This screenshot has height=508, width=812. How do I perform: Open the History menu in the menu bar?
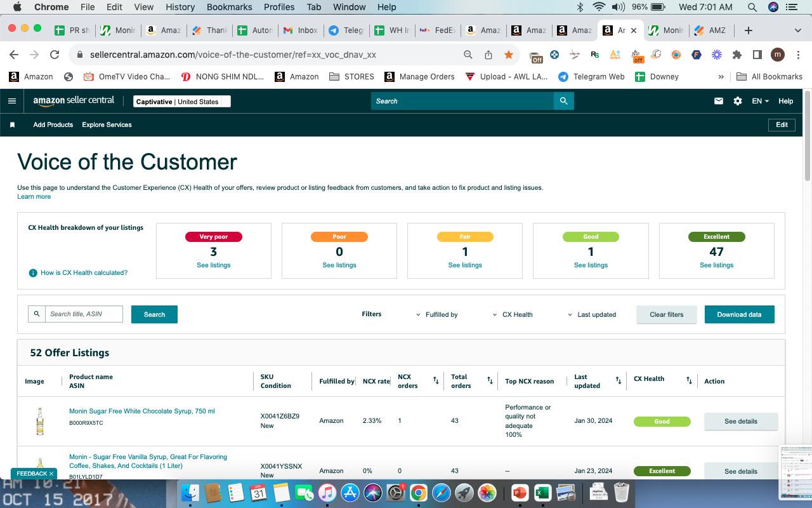click(x=180, y=7)
